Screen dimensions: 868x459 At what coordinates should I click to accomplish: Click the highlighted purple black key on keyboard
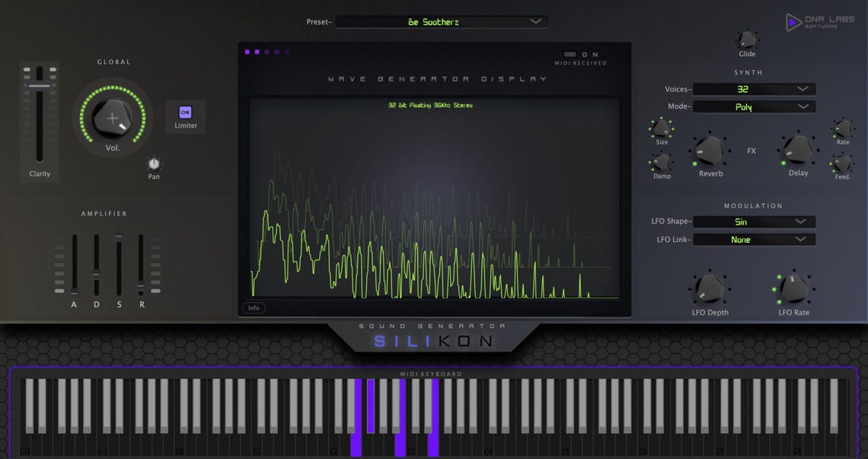coord(371,406)
